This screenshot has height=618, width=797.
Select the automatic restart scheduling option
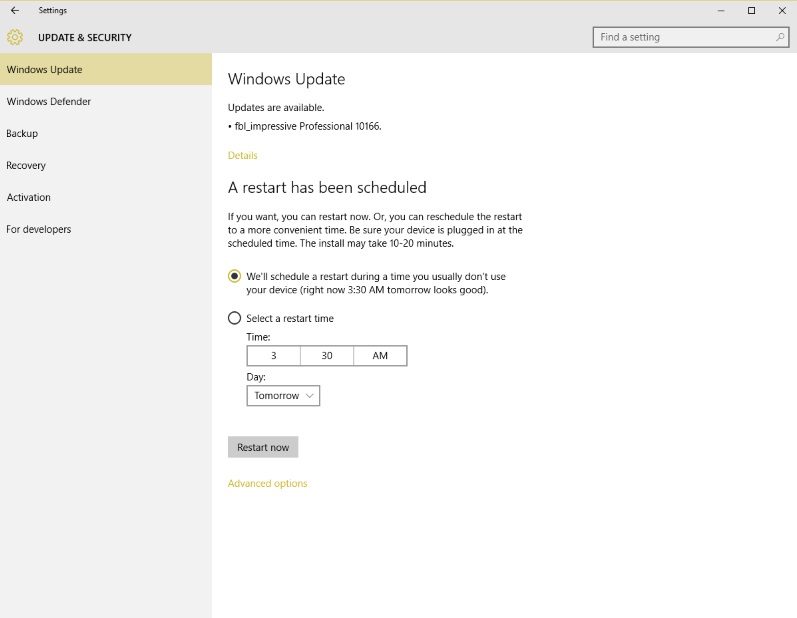tap(234, 276)
